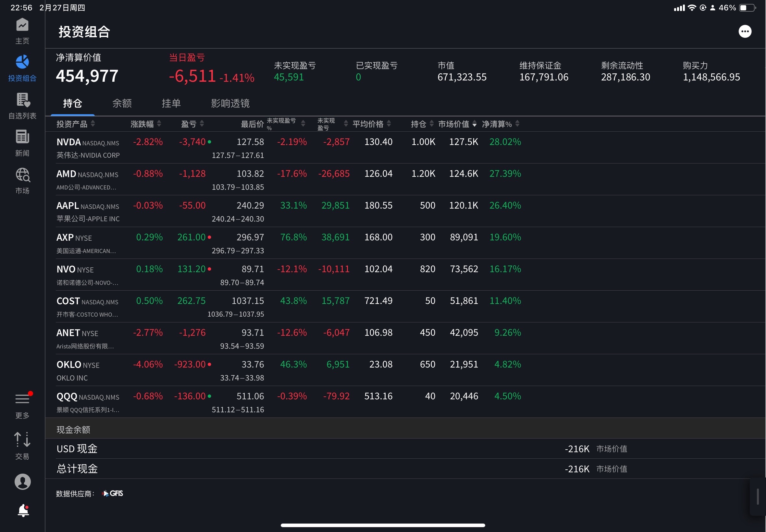Open the 交易 trade arrows icon

[22, 439]
